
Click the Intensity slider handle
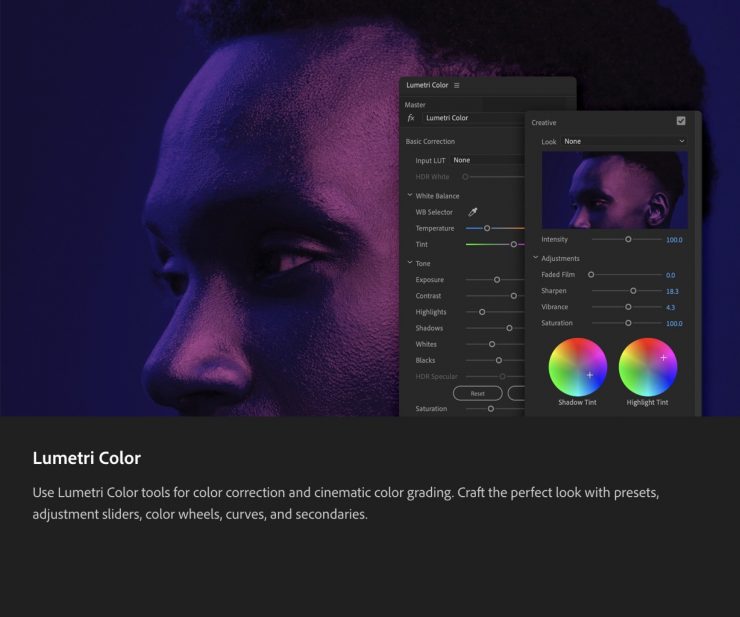(x=628, y=240)
